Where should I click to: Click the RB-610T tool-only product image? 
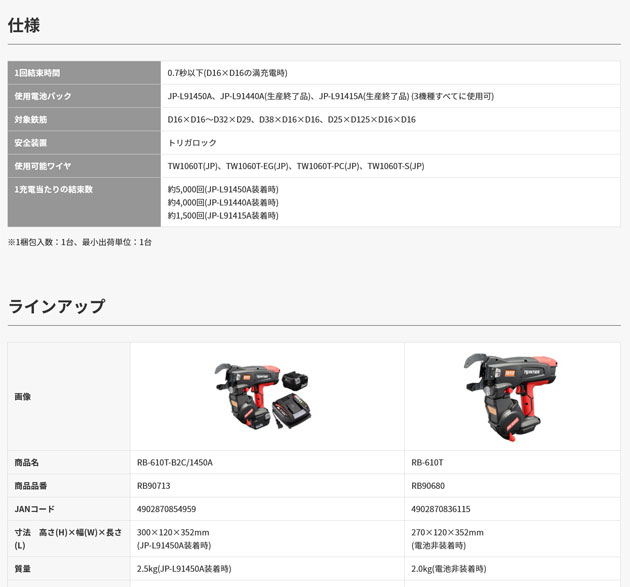511,397
